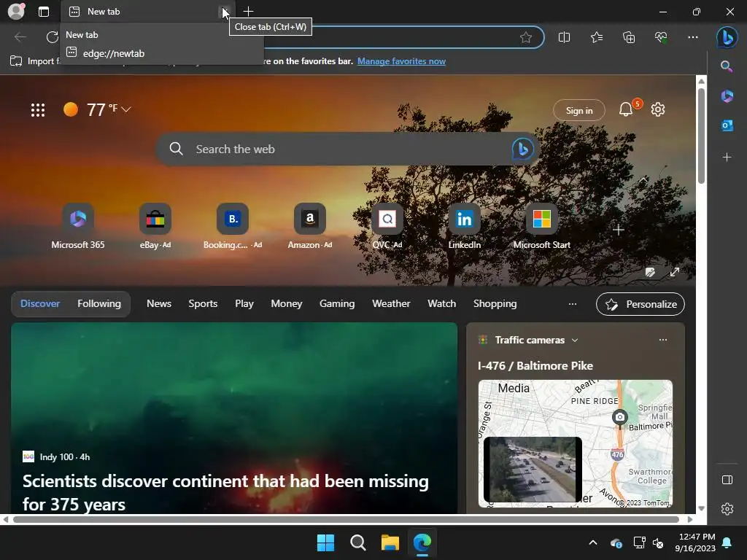Open the eBay quick link
This screenshot has width=747, height=560.
(155, 227)
